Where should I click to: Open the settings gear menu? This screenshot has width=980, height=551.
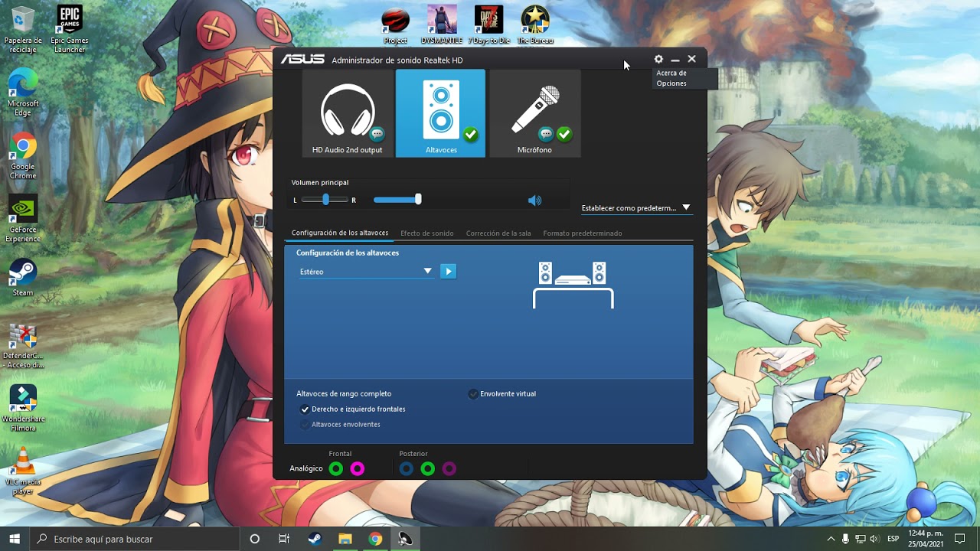click(x=658, y=59)
